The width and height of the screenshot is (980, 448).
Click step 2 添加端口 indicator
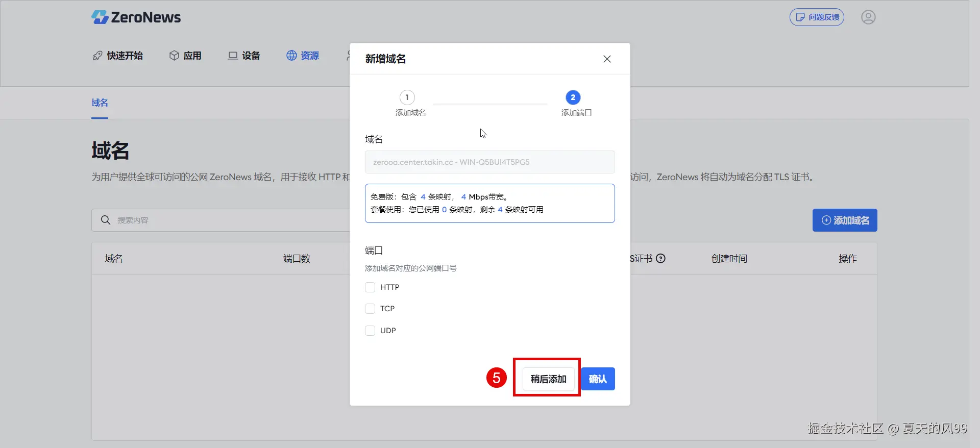pyautogui.click(x=576, y=103)
